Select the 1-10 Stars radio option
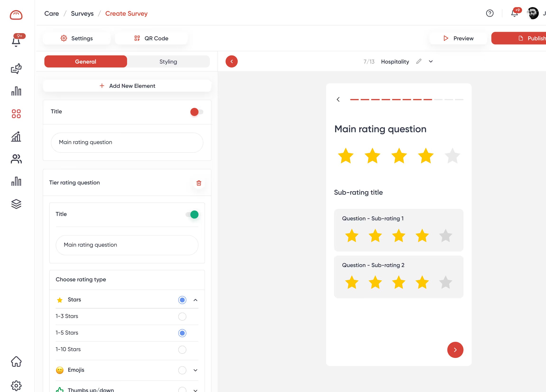 pyautogui.click(x=182, y=349)
